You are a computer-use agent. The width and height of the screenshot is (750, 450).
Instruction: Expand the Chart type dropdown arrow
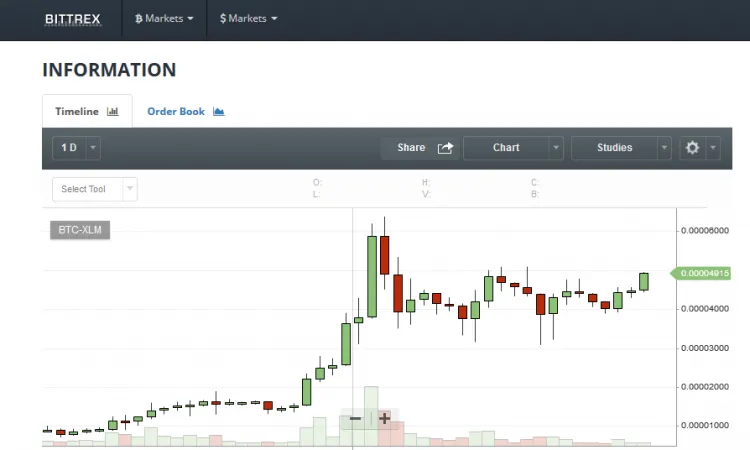point(556,148)
